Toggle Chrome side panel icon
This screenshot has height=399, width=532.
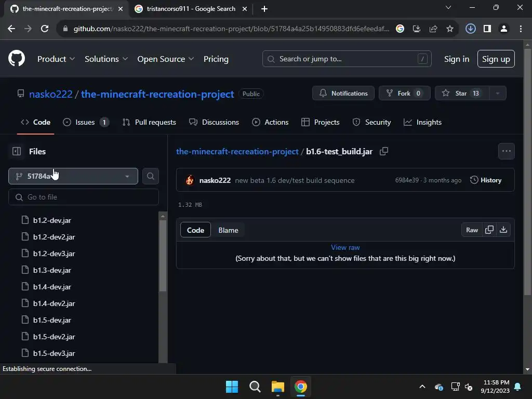point(487,29)
